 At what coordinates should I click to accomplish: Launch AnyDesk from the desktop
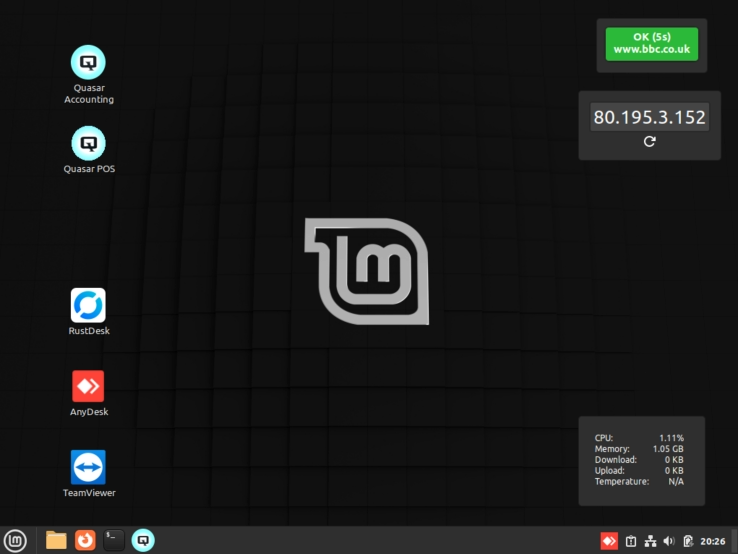click(89, 386)
